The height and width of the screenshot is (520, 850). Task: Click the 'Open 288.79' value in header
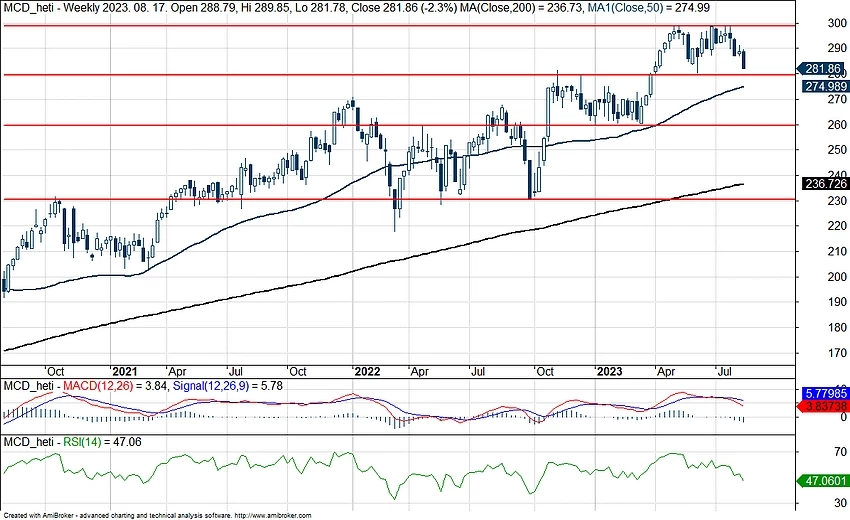[x=204, y=8]
